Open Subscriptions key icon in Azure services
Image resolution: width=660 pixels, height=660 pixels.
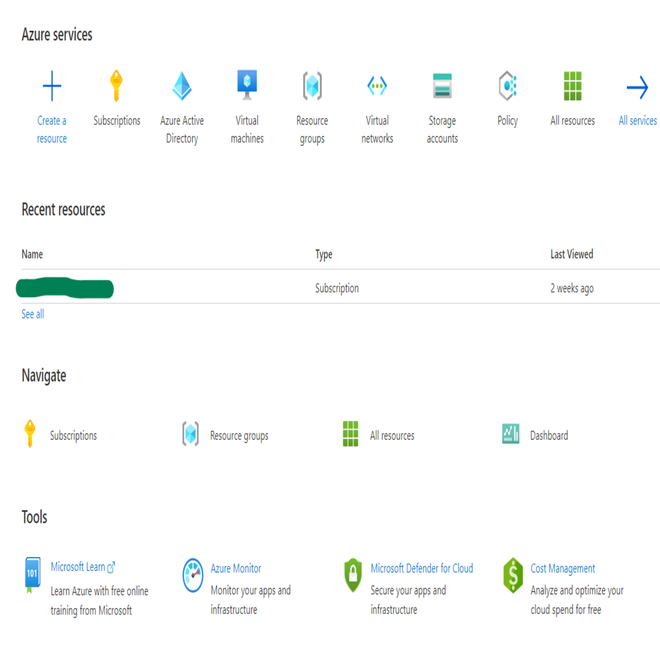(x=117, y=86)
